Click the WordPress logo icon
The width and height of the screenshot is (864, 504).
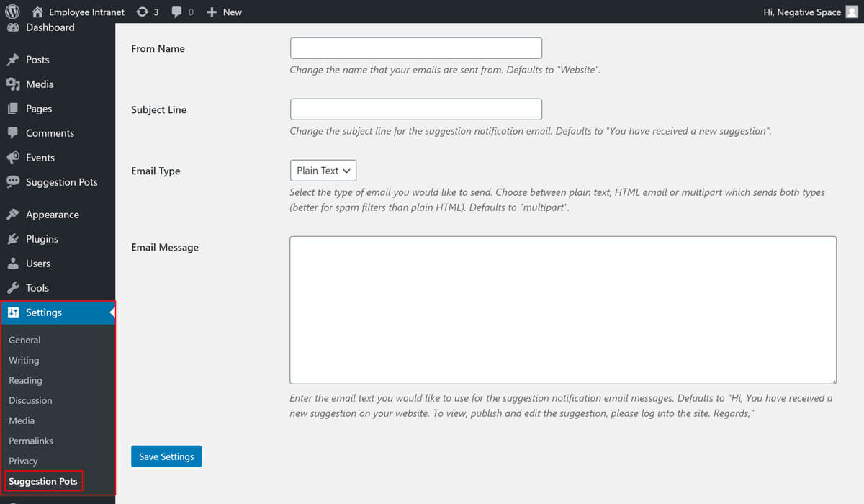pos(12,12)
